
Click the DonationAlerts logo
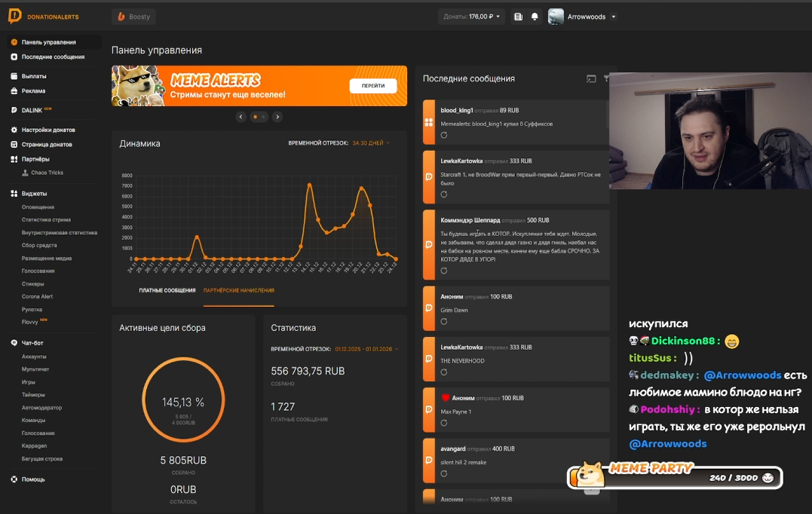(44, 17)
